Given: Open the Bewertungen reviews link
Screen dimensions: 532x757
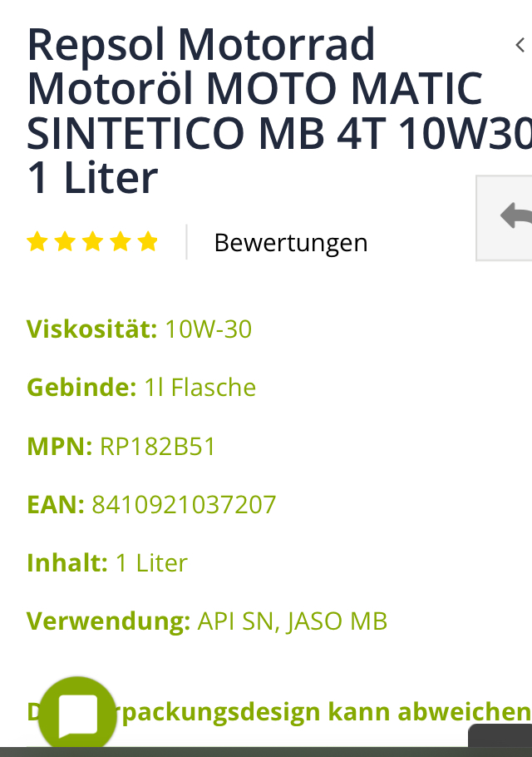Looking at the screenshot, I should [x=290, y=243].
